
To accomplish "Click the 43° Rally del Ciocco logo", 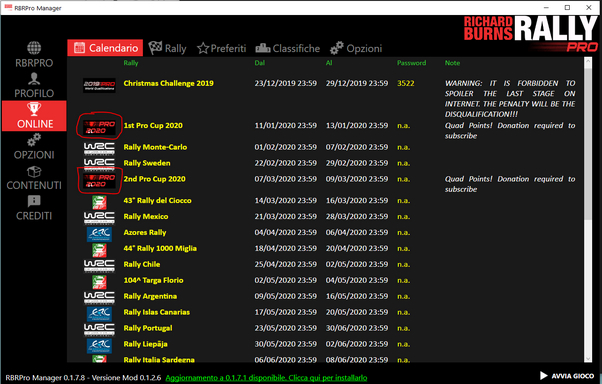I will 99,202.
